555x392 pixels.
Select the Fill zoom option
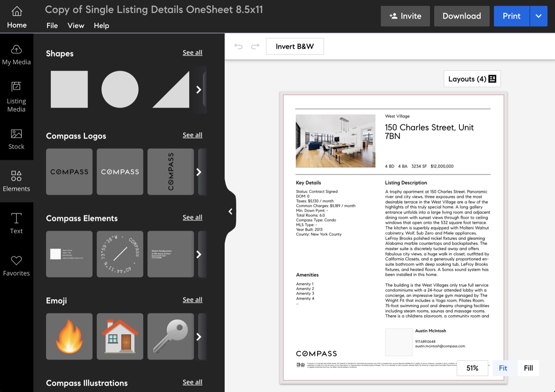[x=528, y=368]
